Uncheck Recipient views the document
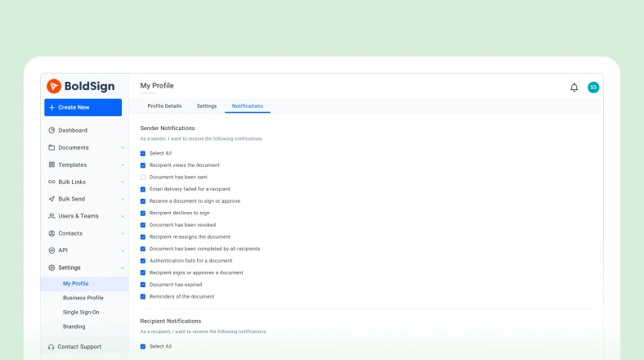This screenshot has height=360, width=644. pyautogui.click(x=143, y=165)
